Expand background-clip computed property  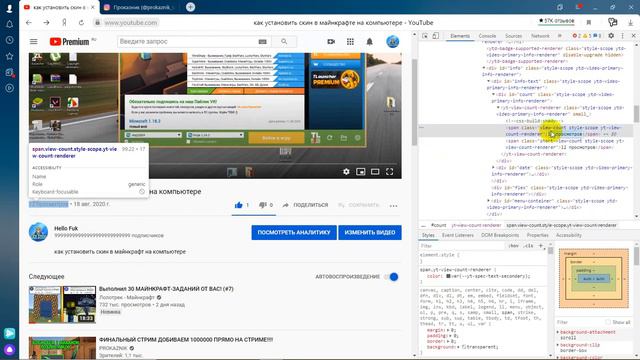[558, 345]
